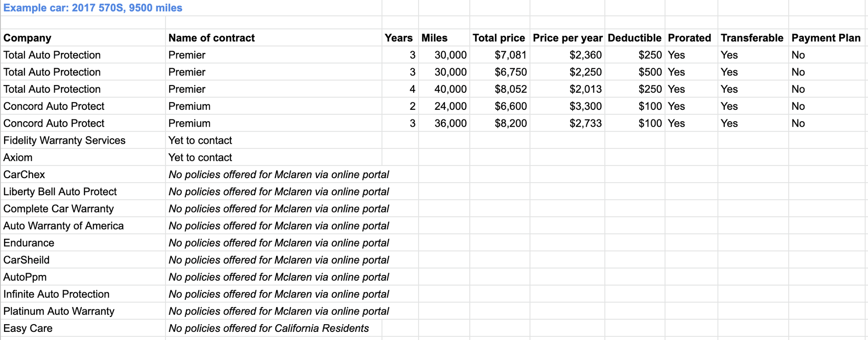Click the 40,000 miles cell

click(444, 90)
